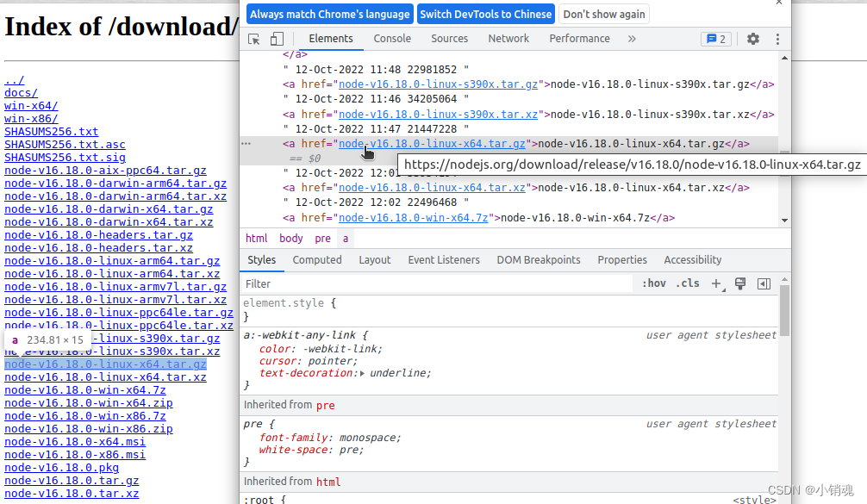Screen dimensions: 867x504
Task: Click Always match Chrome's language button
Action: pyautogui.click(x=329, y=15)
